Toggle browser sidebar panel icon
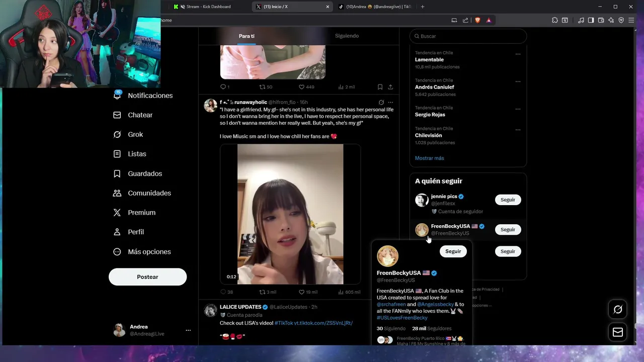Viewport: 644px width, 362px height. [591, 20]
